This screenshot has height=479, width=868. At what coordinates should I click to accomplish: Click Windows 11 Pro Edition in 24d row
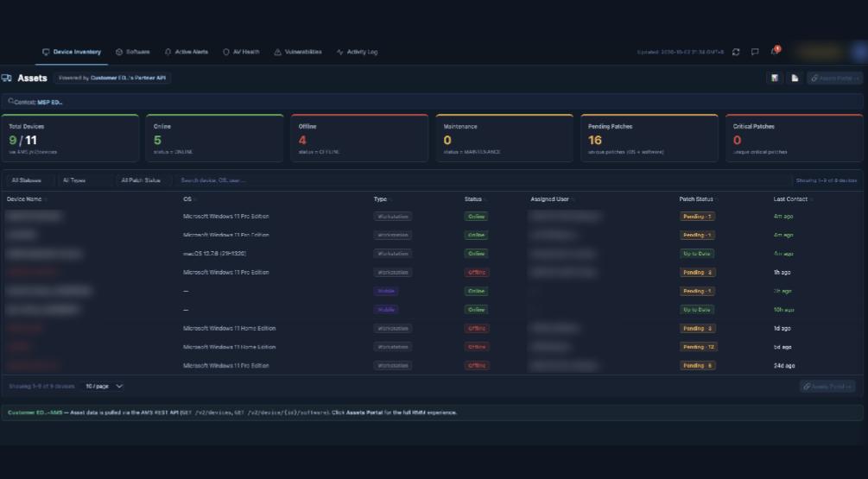(226, 366)
